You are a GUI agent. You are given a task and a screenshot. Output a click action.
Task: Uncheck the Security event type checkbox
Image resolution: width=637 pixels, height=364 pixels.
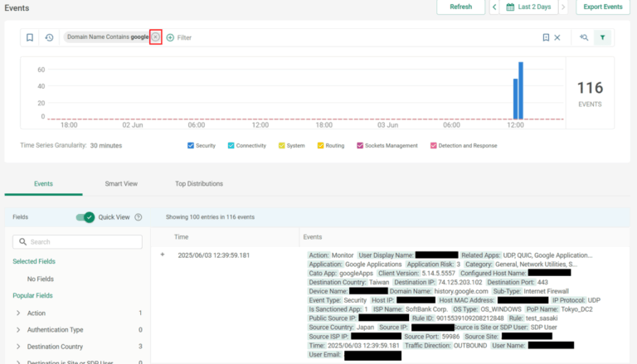tap(191, 145)
